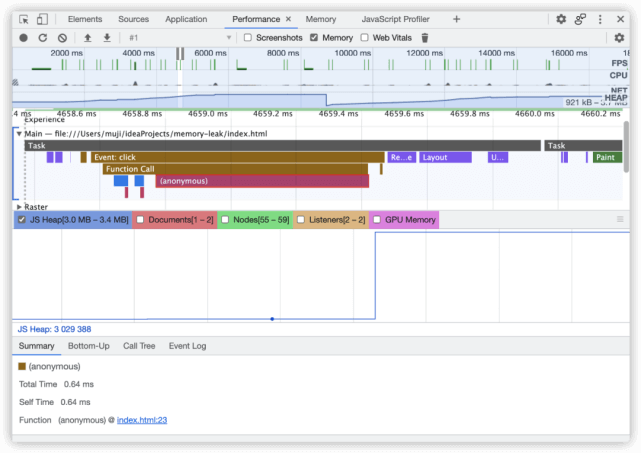Open the recording #1 dropdown
Viewport: 641px width, 453px height.
coord(180,38)
